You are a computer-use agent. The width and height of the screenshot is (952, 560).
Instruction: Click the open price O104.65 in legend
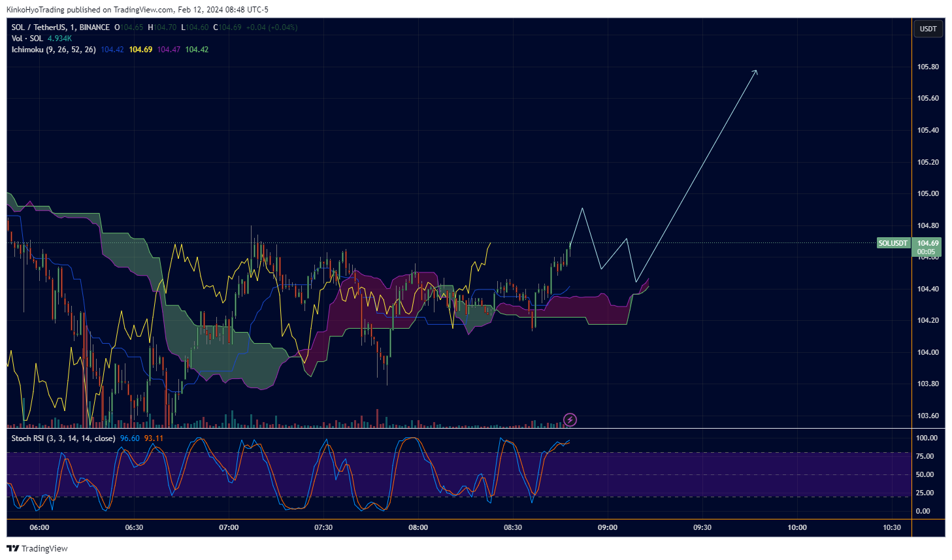click(129, 27)
